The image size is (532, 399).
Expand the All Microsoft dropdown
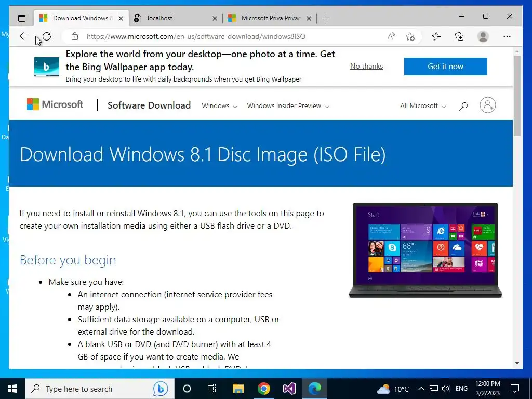point(423,106)
